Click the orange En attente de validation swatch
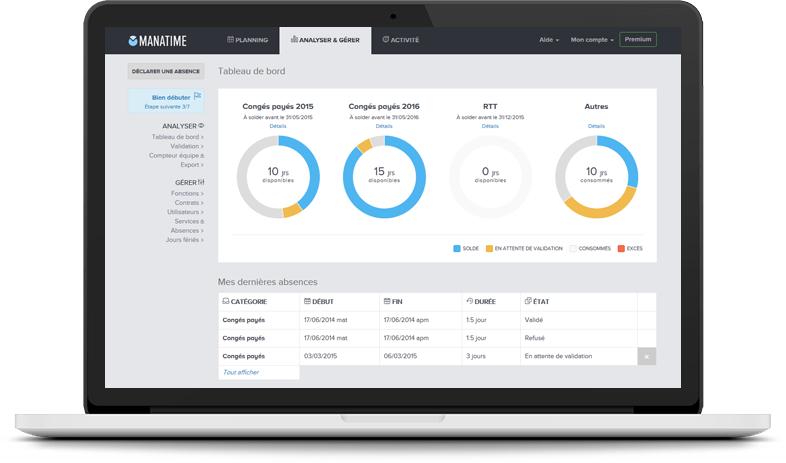786x463 pixels. pos(489,249)
